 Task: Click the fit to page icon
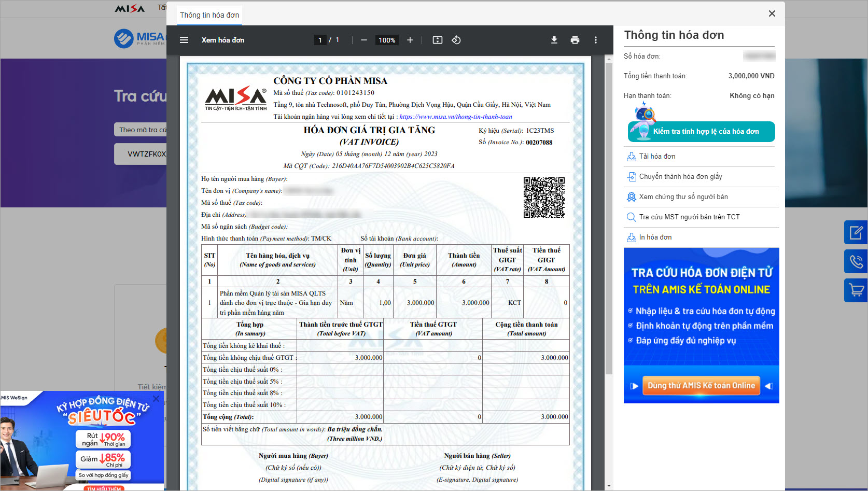coord(438,40)
